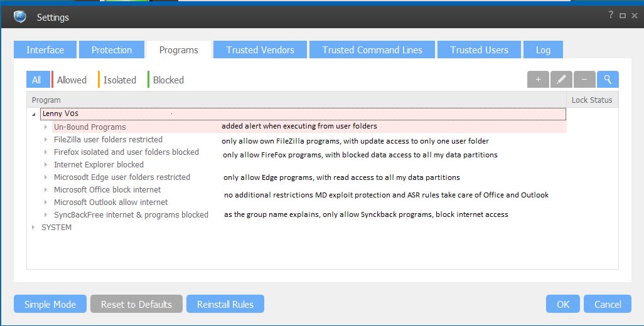
Task: Switch to the Protection tab
Action: [112, 50]
